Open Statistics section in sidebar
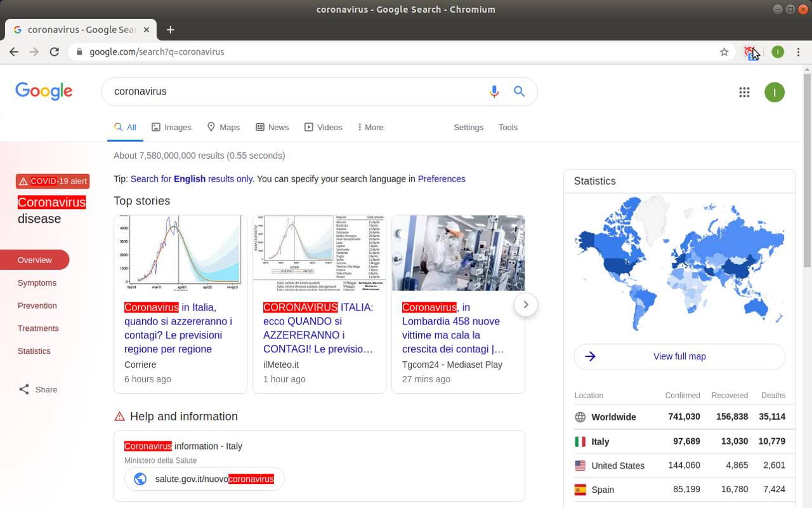Screen dimensions: 812x508 [34, 351]
